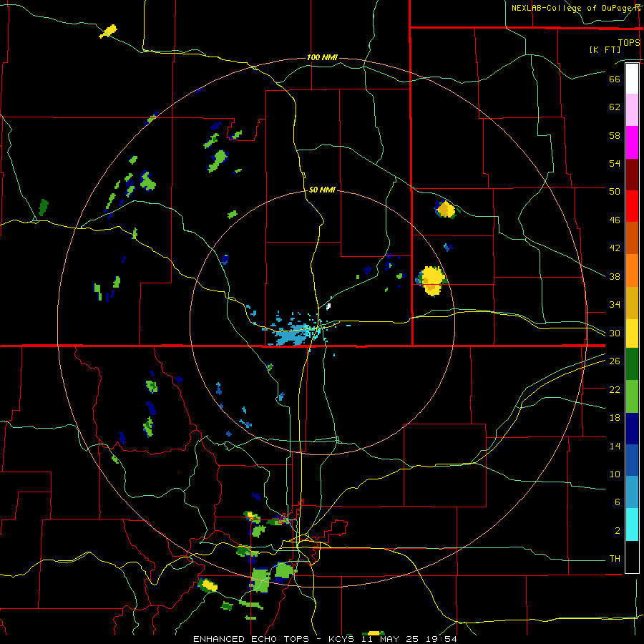Select the light pink legend swatch
This screenshot has height=644, width=644.
pyautogui.click(x=632, y=109)
